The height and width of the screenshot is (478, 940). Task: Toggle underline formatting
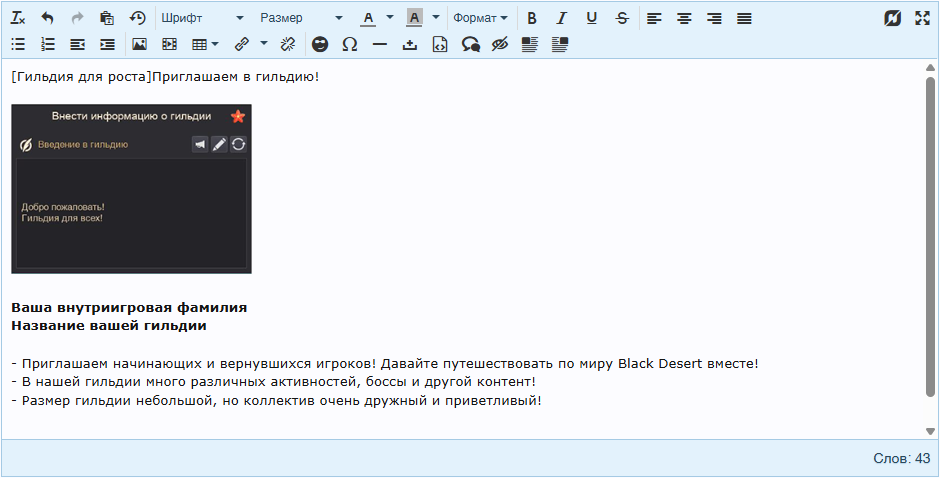point(592,18)
